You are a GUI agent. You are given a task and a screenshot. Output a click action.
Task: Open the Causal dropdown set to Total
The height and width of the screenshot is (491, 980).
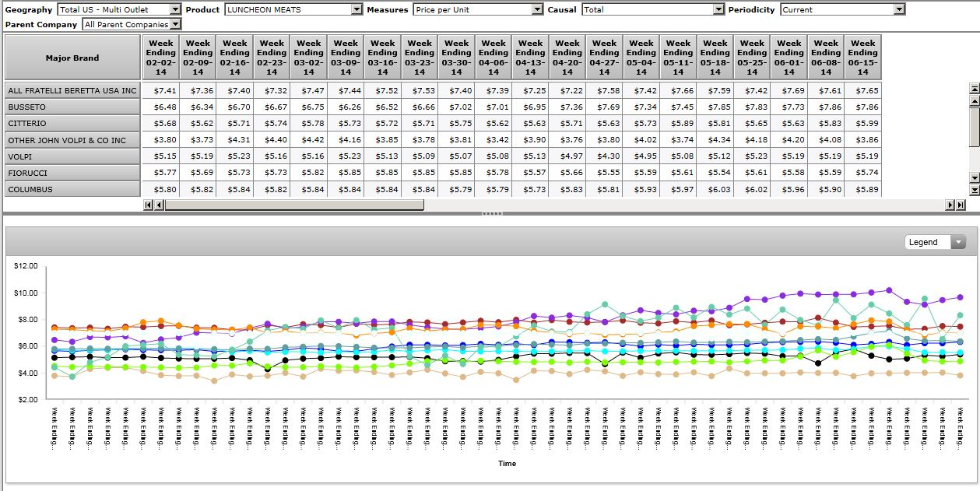718,9
